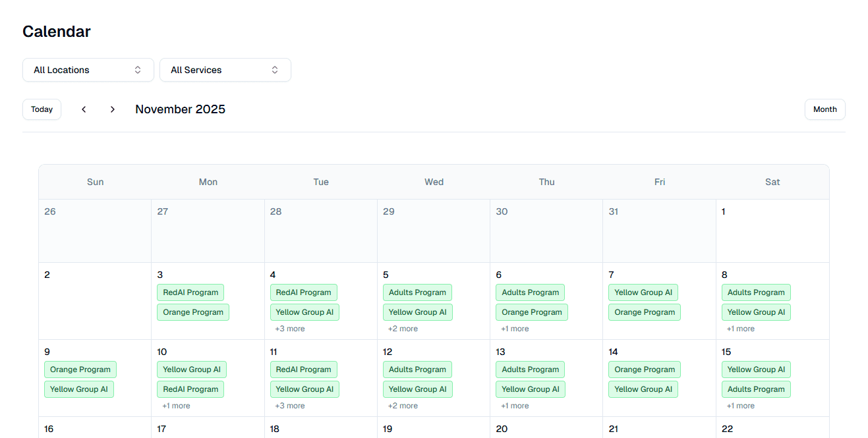Show '+1 more' event on November 6
The image size is (868, 438).
[515, 328]
